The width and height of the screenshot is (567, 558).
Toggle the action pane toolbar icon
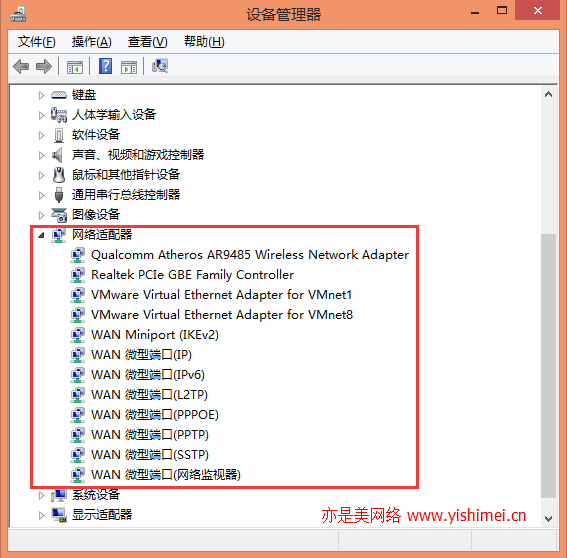tap(129, 67)
